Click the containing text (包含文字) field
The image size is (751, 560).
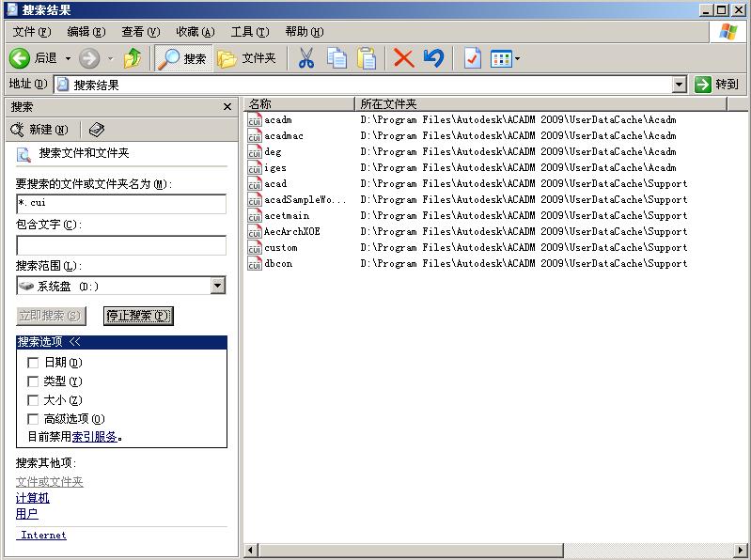[121, 245]
